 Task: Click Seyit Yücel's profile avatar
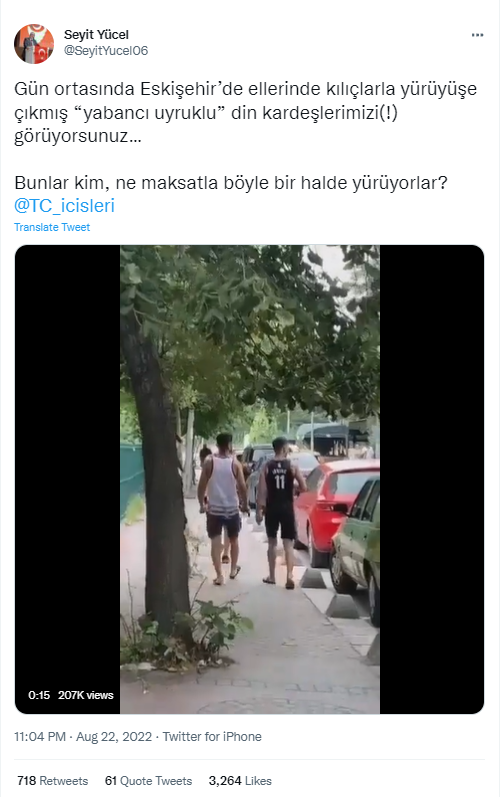click(x=34, y=44)
